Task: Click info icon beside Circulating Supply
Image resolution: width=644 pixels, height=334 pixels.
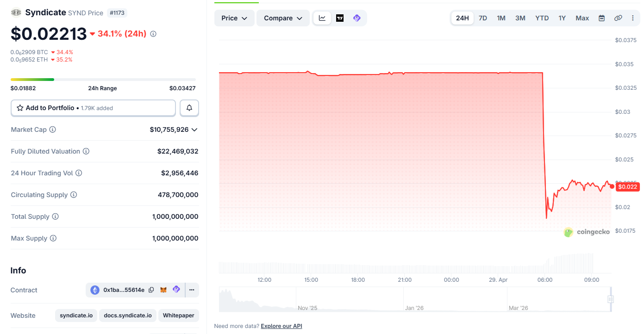Action: [74, 195]
